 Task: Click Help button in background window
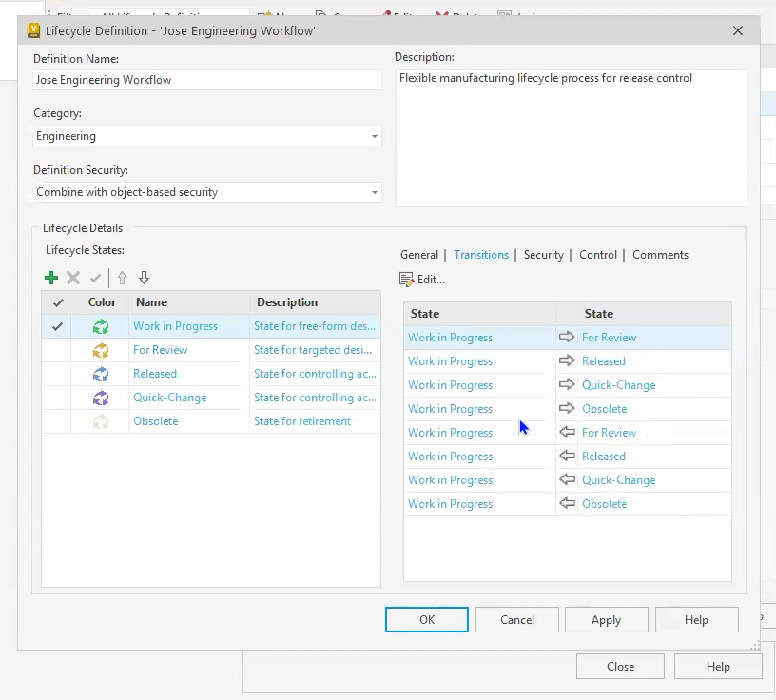718,667
